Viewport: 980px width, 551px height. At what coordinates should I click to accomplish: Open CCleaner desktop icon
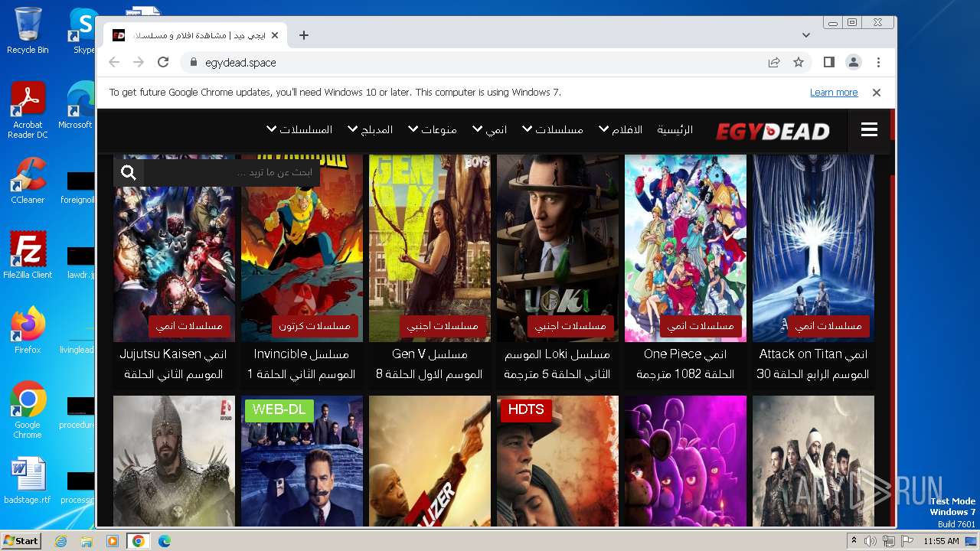point(28,181)
